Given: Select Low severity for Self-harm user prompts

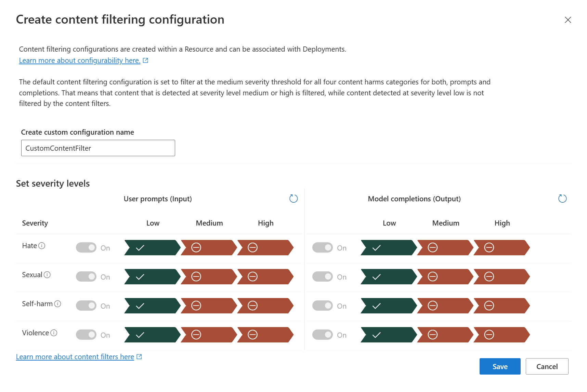Looking at the screenshot, I should 152,306.
